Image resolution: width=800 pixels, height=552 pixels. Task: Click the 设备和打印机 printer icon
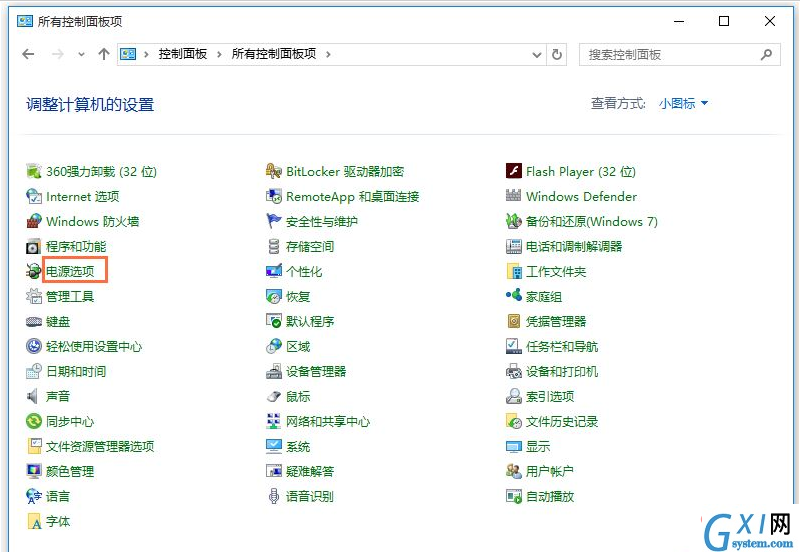click(514, 371)
